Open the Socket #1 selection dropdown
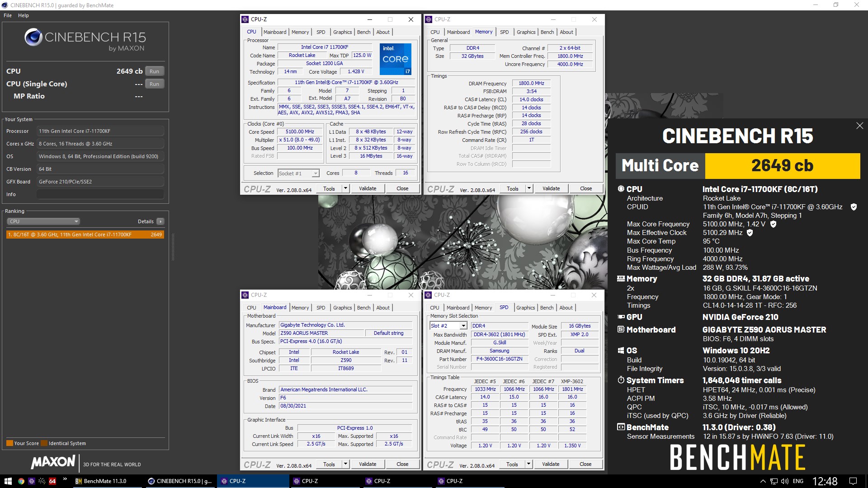868x488 pixels. pos(298,174)
